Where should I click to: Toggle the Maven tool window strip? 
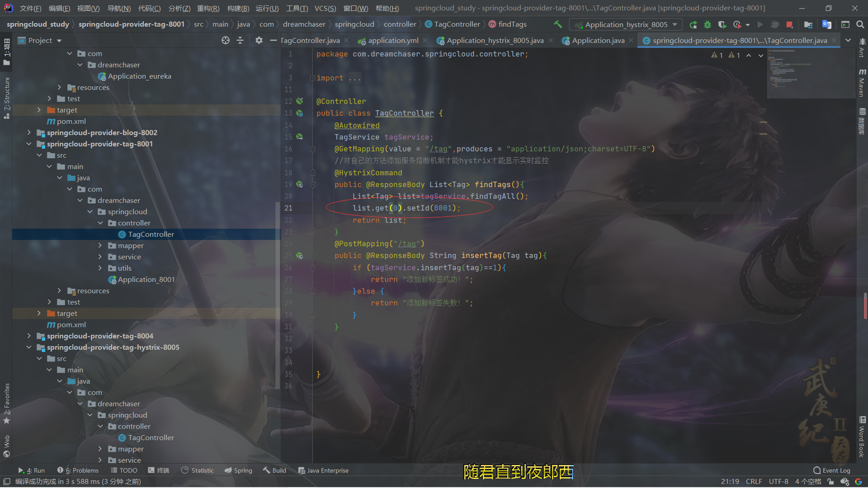pyautogui.click(x=862, y=84)
